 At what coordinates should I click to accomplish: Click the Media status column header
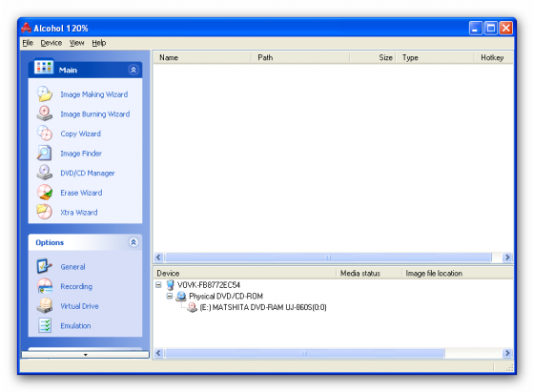point(369,273)
